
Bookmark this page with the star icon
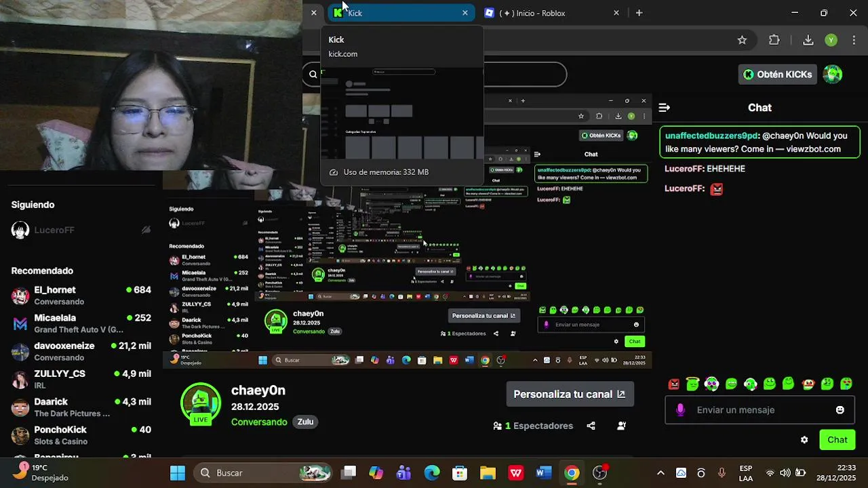pyautogui.click(x=742, y=40)
